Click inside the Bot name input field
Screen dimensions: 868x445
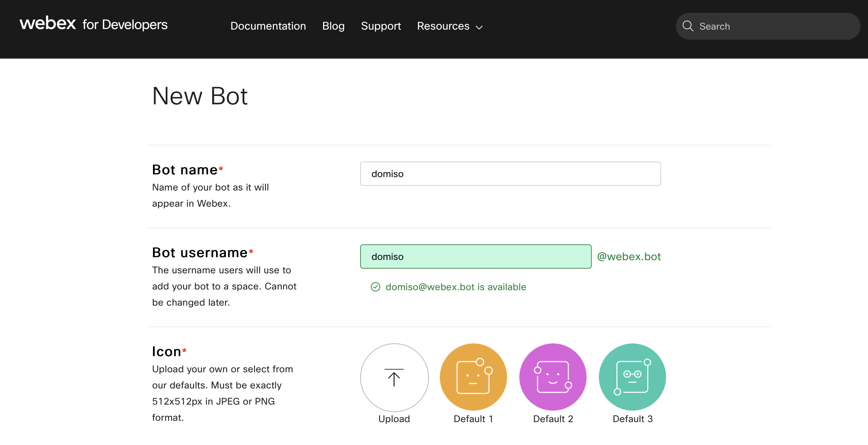[510, 174]
